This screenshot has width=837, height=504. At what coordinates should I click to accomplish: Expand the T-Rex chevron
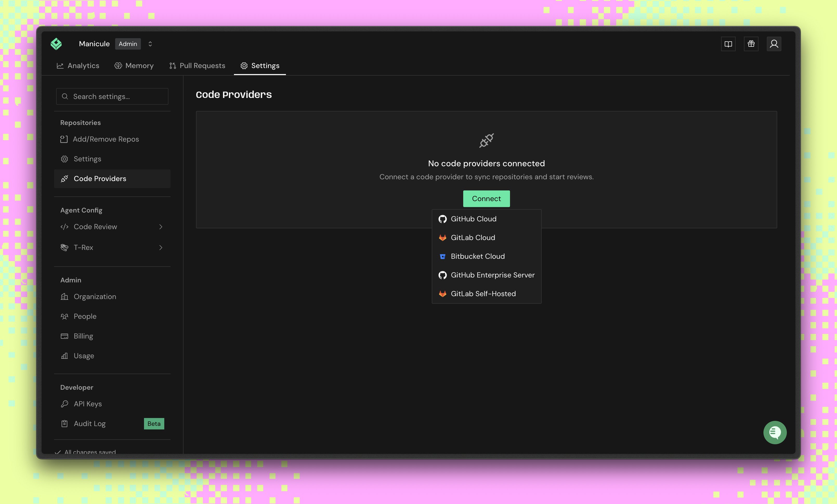(161, 248)
